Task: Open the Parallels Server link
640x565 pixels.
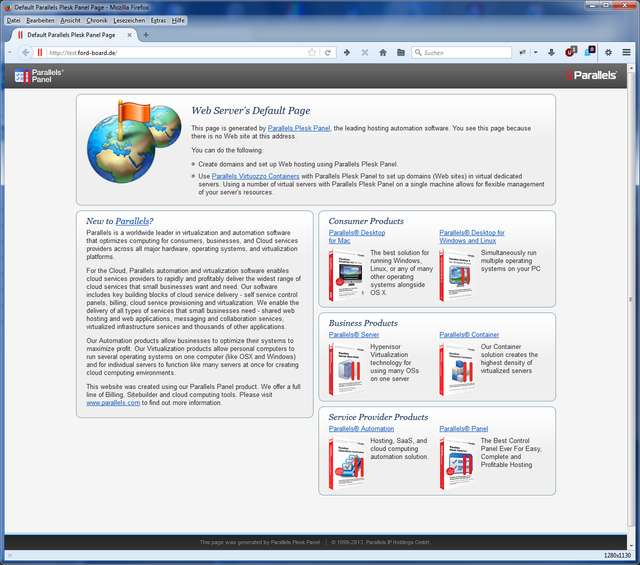Action: tap(354, 335)
